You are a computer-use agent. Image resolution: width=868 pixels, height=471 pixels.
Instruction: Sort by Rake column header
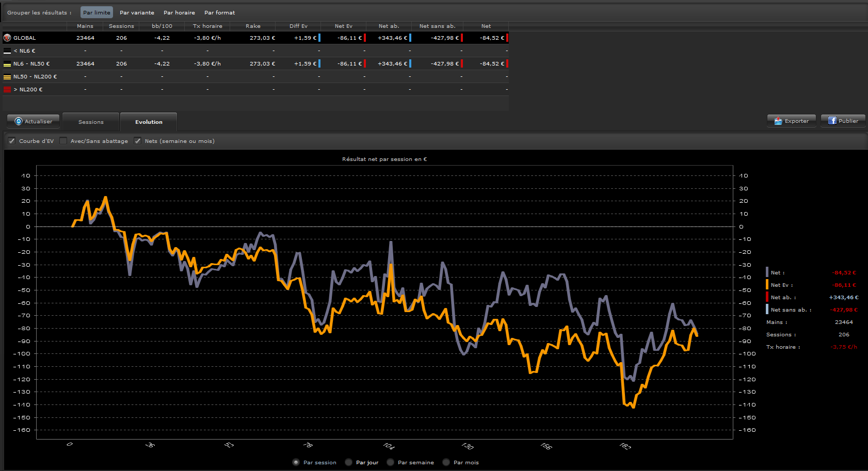click(x=253, y=26)
